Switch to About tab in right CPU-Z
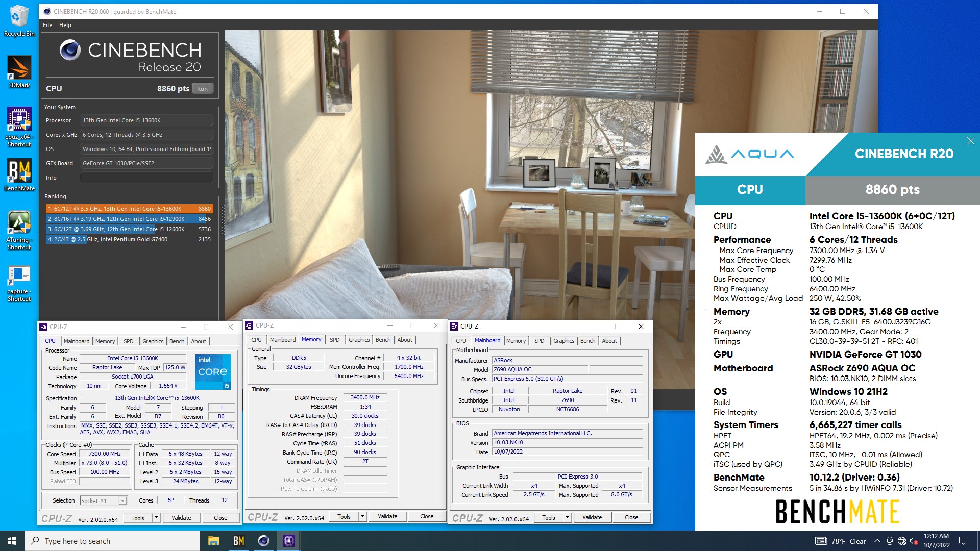 point(609,341)
